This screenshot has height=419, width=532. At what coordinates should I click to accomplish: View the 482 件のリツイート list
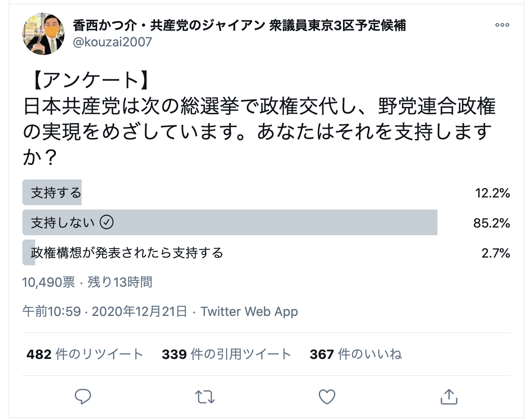click(85, 354)
